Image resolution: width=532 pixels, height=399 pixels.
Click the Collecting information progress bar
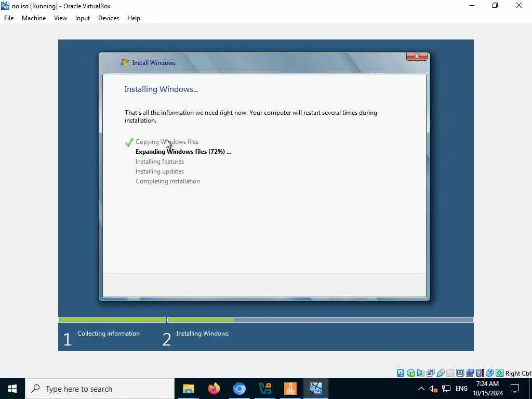click(x=112, y=320)
